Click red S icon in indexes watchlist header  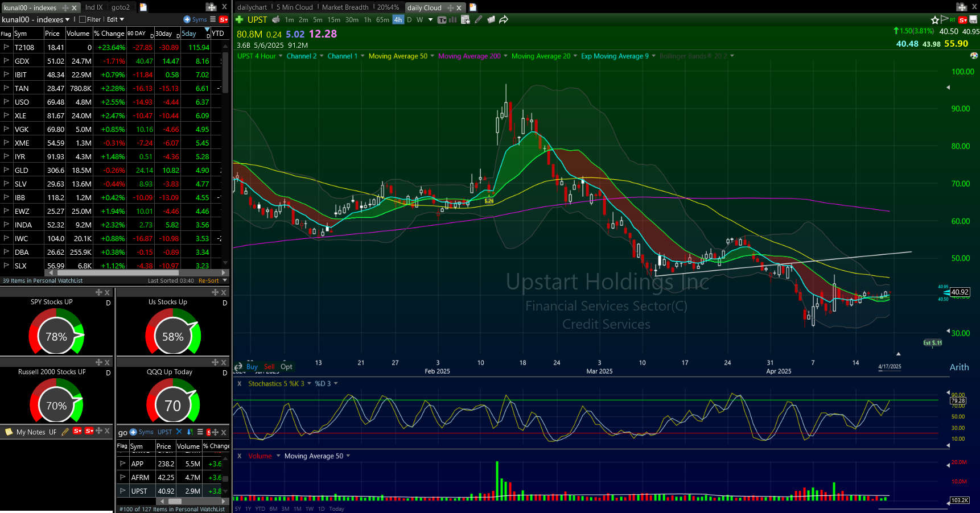pos(223,19)
